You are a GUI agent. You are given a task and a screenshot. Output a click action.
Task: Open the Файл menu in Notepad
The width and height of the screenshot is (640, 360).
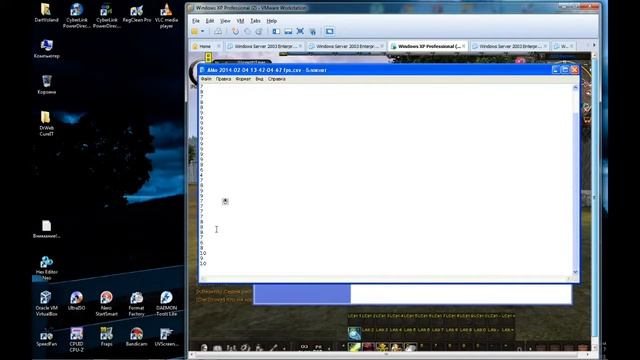[x=206, y=79]
